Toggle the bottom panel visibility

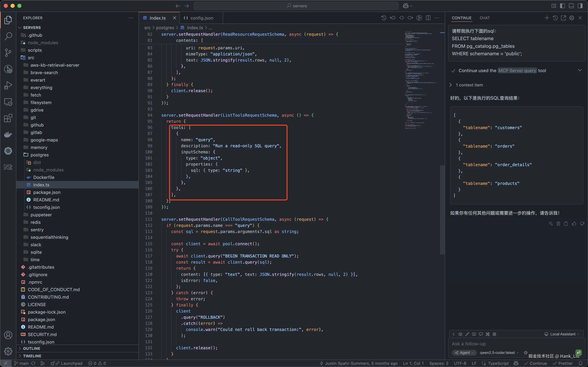(571, 6)
